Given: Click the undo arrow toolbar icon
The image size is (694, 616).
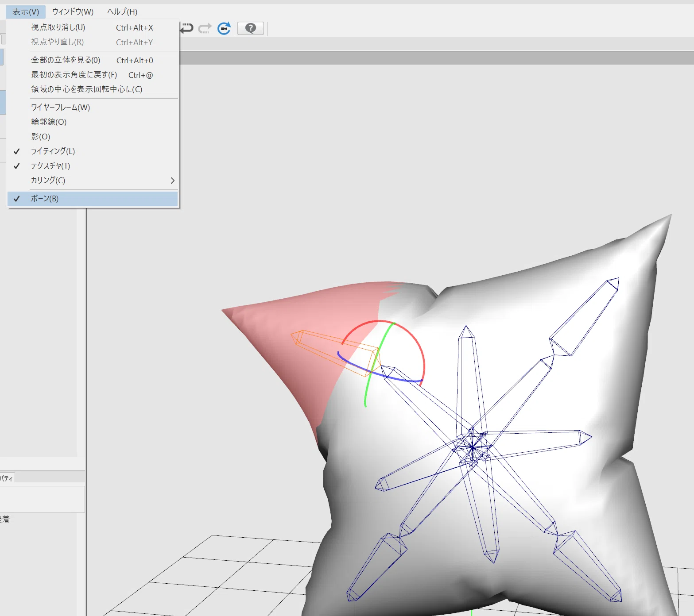Looking at the screenshot, I should [x=186, y=28].
